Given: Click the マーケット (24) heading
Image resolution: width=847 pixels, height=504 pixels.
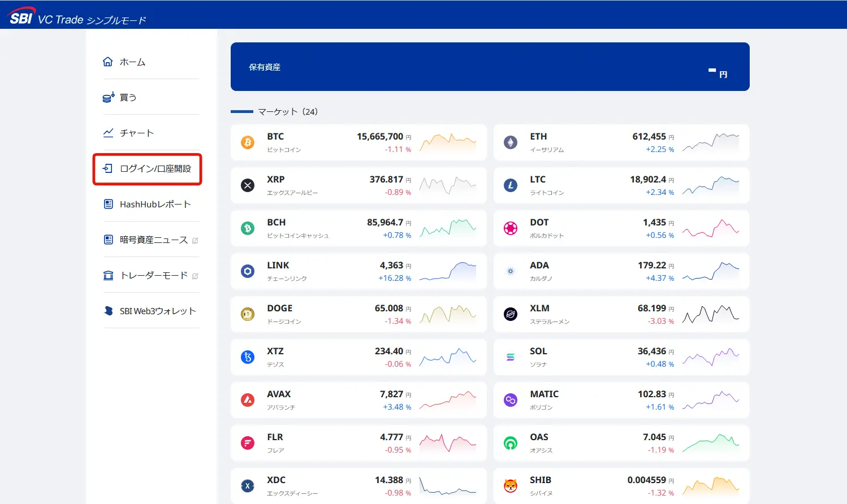Looking at the screenshot, I should click(288, 111).
